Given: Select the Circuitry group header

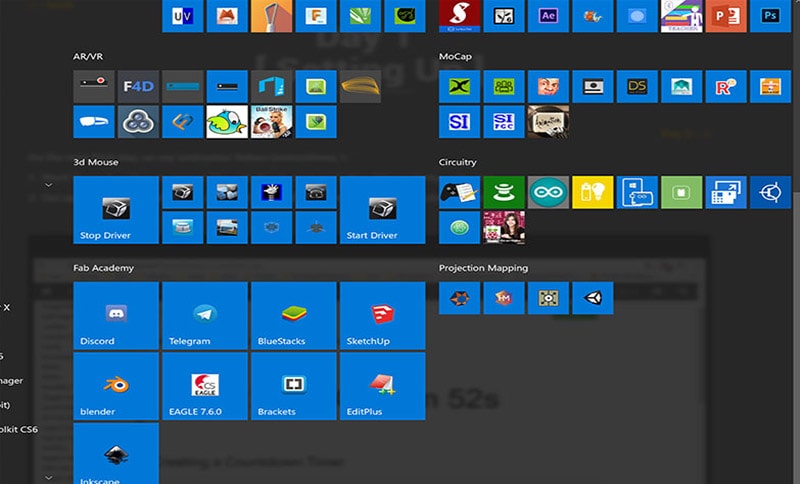Looking at the screenshot, I should (x=457, y=162).
